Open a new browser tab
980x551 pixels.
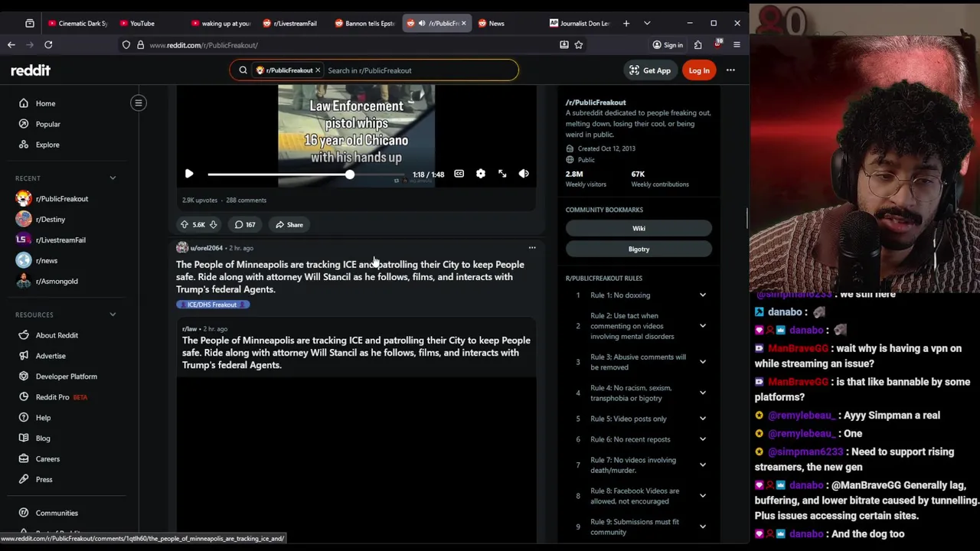coord(626,24)
